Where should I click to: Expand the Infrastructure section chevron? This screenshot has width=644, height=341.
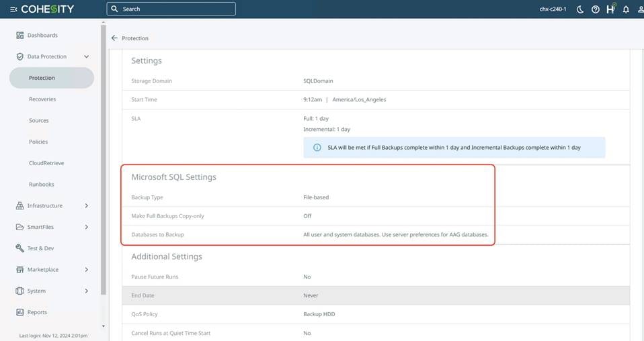(x=86, y=205)
